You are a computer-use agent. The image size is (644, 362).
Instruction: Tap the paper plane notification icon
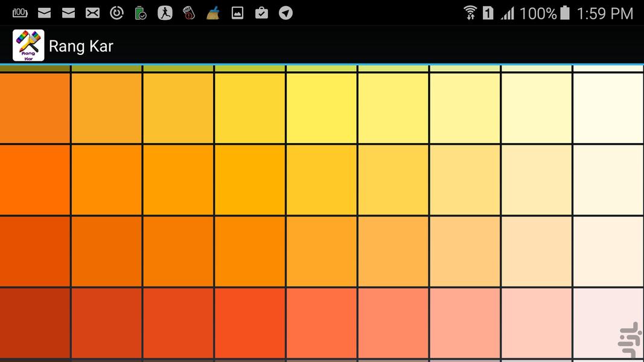coord(285,13)
